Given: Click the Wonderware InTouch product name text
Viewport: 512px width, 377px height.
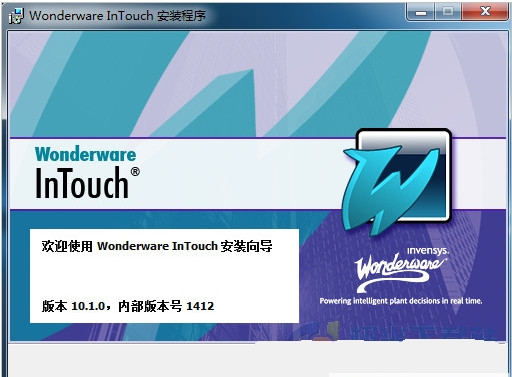Looking at the screenshot, I should click(87, 172).
